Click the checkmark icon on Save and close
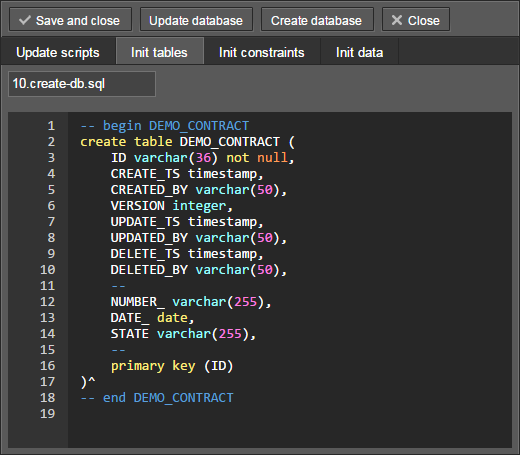 coord(25,20)
